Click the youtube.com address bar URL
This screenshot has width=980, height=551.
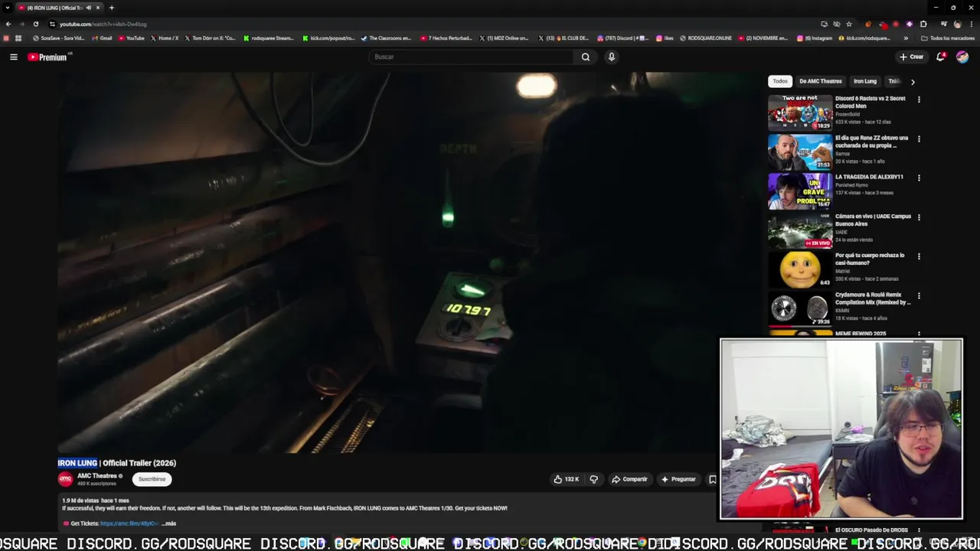(103, 24)
